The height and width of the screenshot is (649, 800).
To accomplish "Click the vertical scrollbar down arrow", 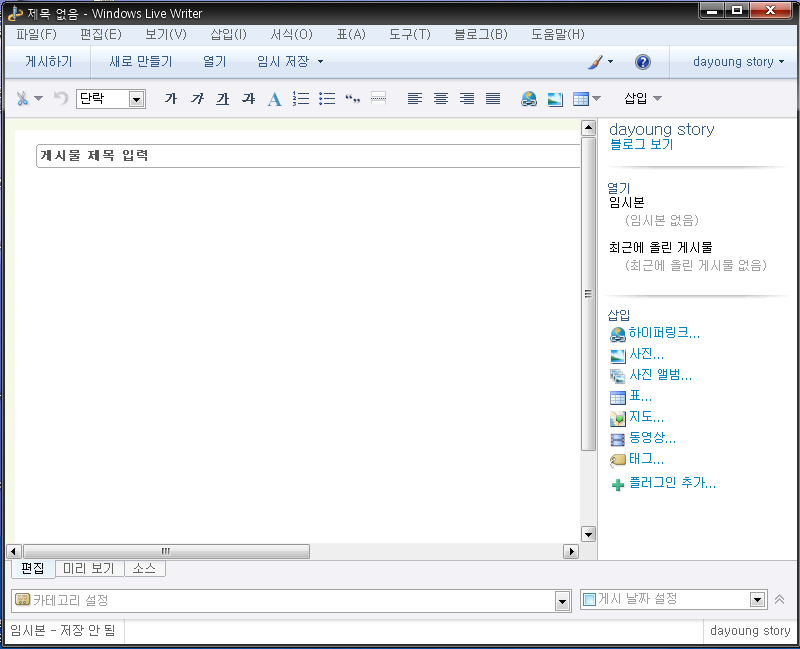I will (588, 534).
